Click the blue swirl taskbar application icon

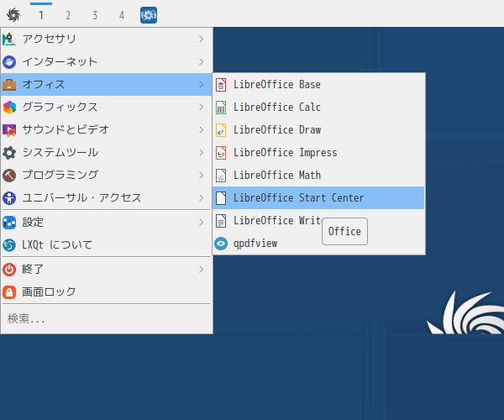tap(149, 15)
